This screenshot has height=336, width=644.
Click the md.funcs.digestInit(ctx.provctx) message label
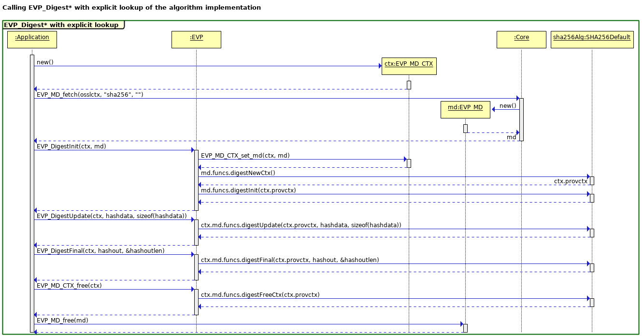248,190
